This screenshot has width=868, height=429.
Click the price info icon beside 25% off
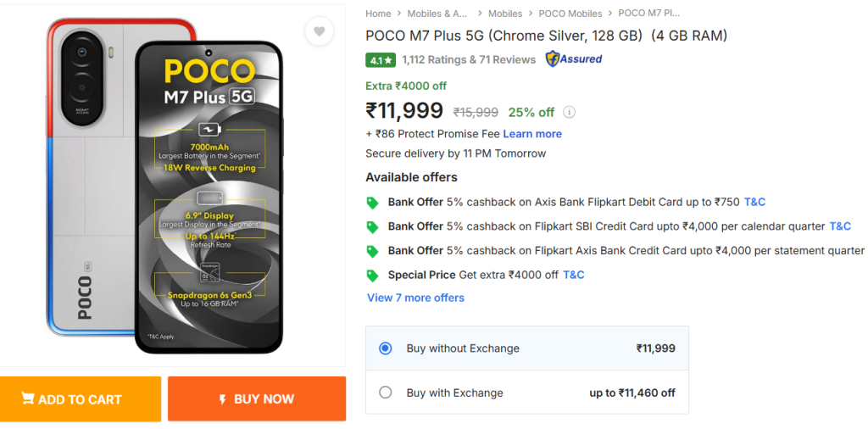pyautogui.click(x=570, y=112)
